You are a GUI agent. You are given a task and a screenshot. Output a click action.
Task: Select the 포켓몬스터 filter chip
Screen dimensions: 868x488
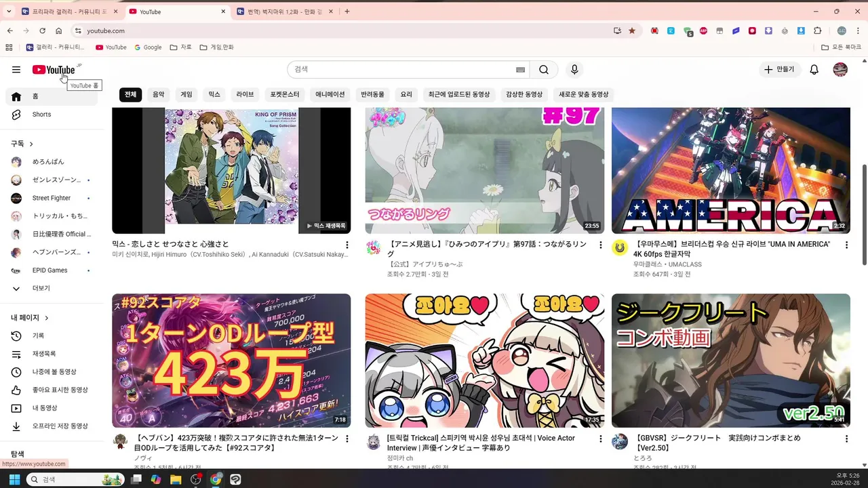click(285, 94)
